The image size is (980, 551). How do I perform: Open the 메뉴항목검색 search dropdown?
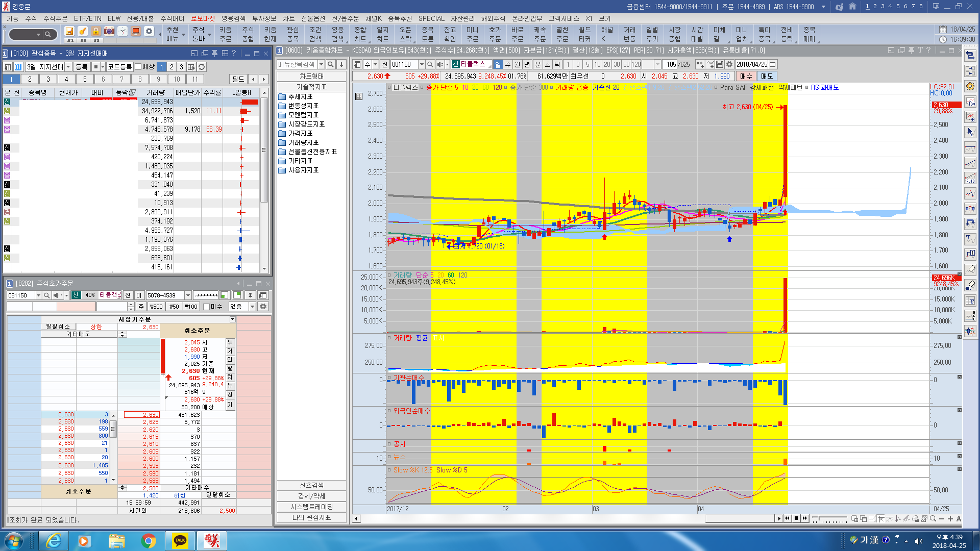pyautogui.click(x=321, y=64)
